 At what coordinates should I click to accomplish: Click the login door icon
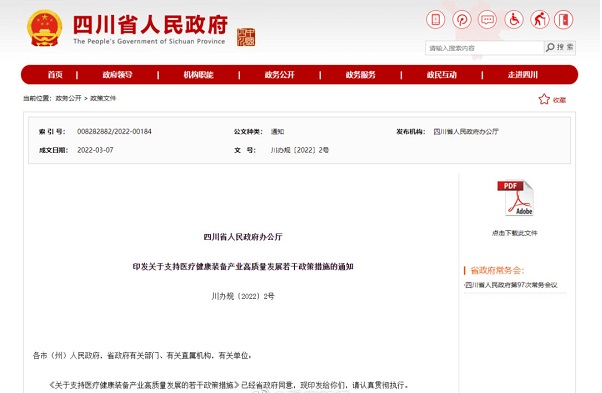click(x=564, y=19)
